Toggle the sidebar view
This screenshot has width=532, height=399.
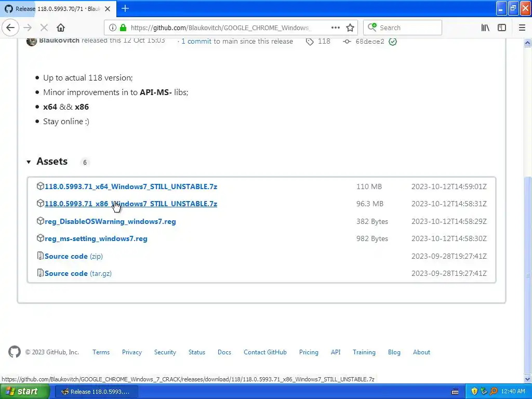[x=502, y=28]
